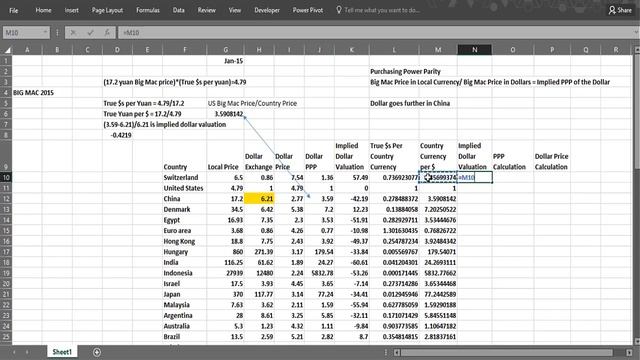The height and width of the screenshot is (360, 640).
Task: Select column L header
Action: tap(394, 50)
